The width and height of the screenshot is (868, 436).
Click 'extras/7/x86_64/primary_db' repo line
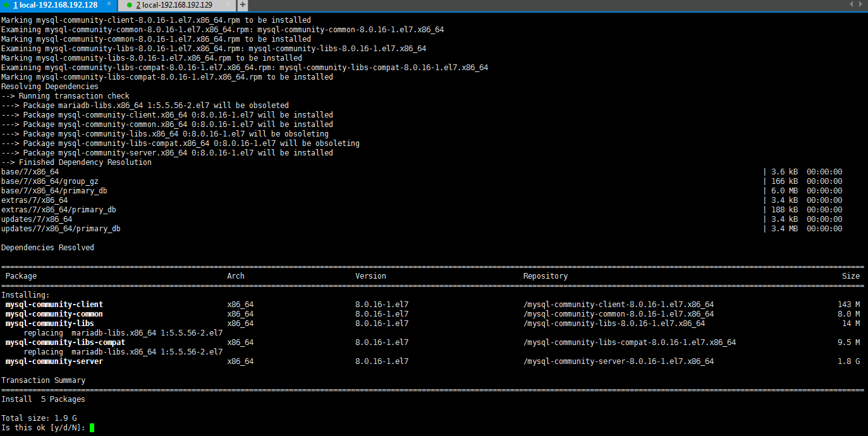(x=59, y=210)
